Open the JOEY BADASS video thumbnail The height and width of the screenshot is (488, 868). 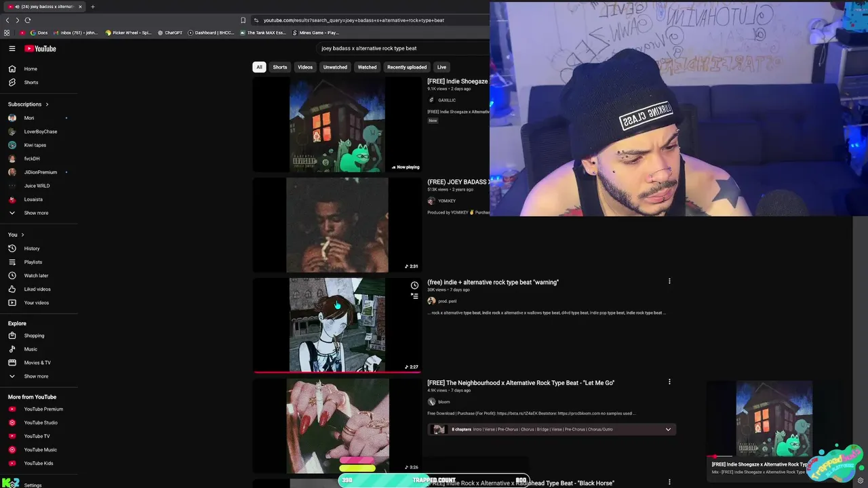[x=337, y=225]
